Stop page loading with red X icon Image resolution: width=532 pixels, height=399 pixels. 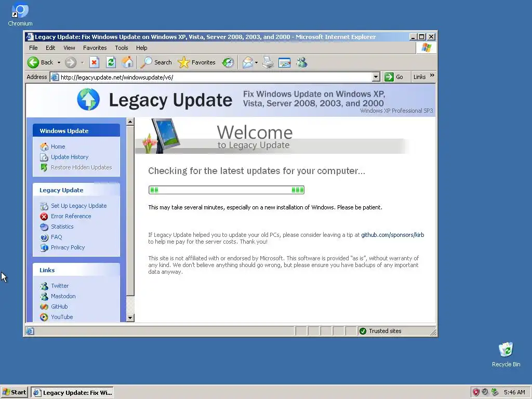point(94,62)
